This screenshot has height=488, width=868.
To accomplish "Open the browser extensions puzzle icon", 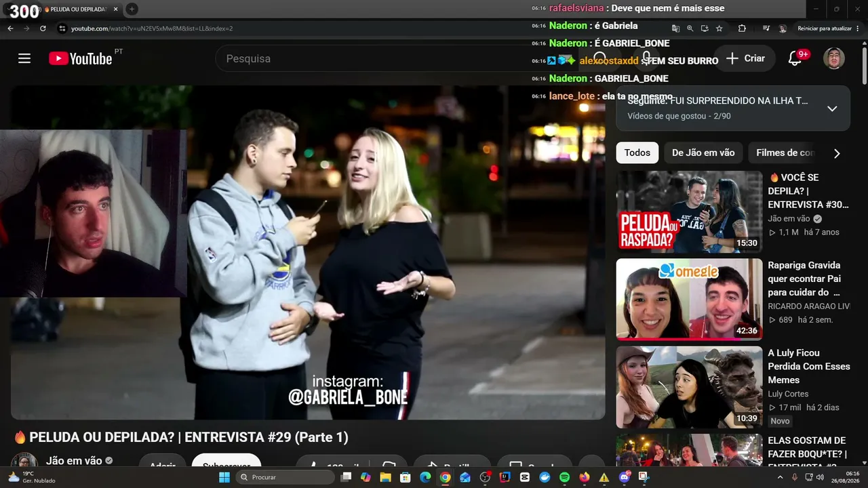I will [742, 28].
